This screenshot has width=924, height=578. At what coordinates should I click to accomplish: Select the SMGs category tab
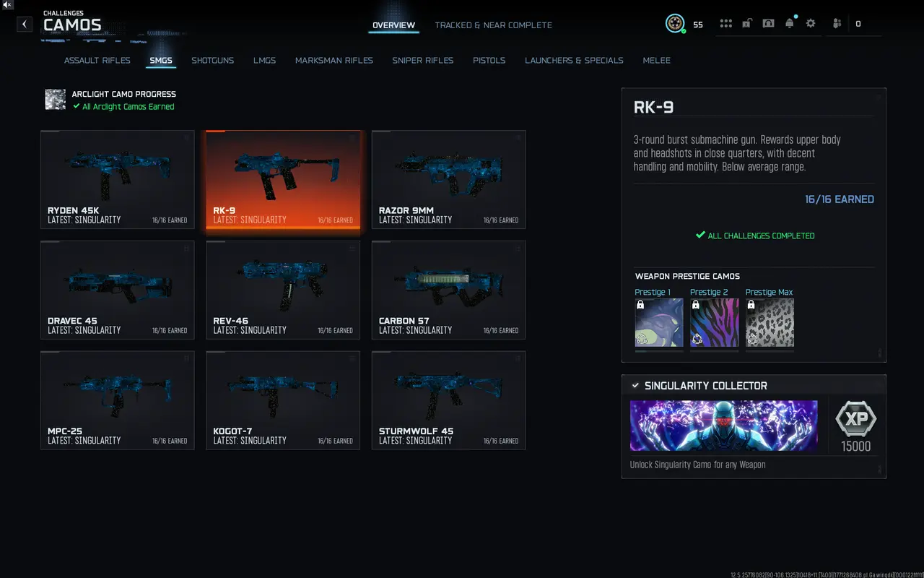pos(161,61)
